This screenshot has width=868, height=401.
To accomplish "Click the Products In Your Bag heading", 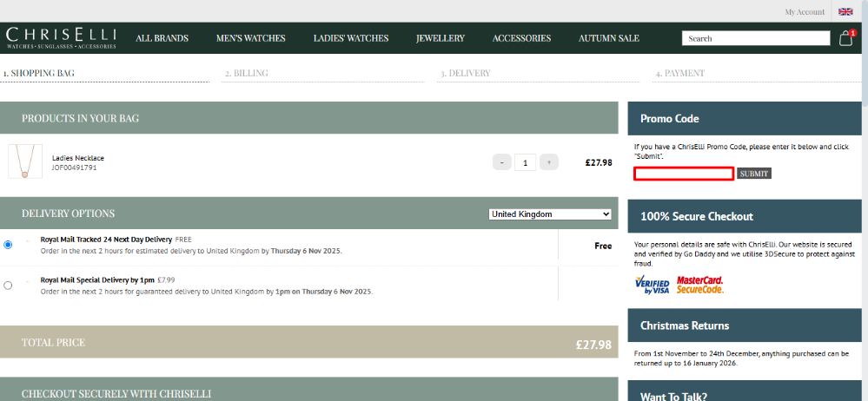I will click(80, 118).
